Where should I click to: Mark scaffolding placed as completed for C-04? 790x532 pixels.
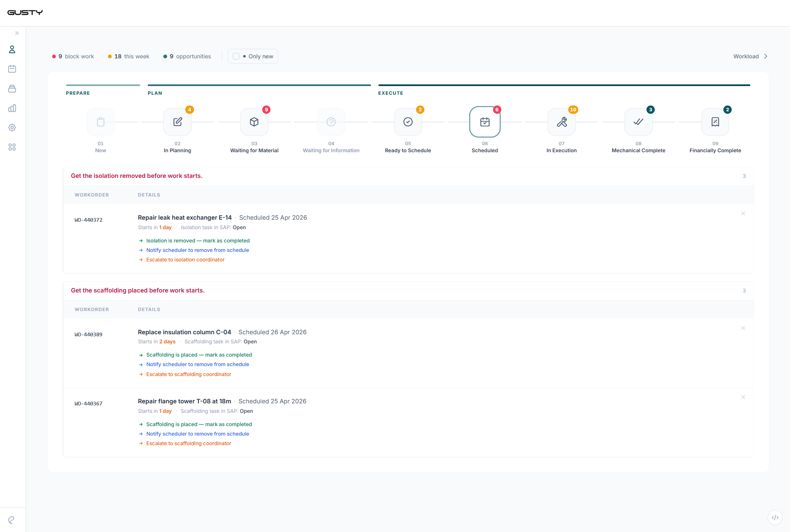(195, 355)
